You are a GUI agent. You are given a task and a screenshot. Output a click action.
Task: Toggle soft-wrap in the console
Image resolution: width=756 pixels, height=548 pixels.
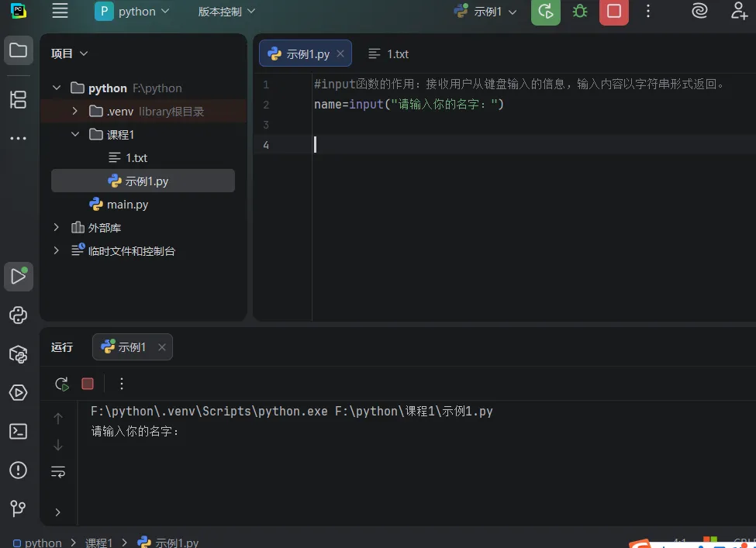point(58,471)
